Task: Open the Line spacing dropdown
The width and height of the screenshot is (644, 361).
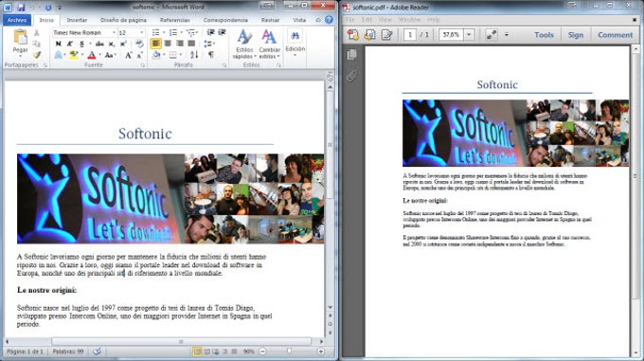Action: (x=208, y=44)
